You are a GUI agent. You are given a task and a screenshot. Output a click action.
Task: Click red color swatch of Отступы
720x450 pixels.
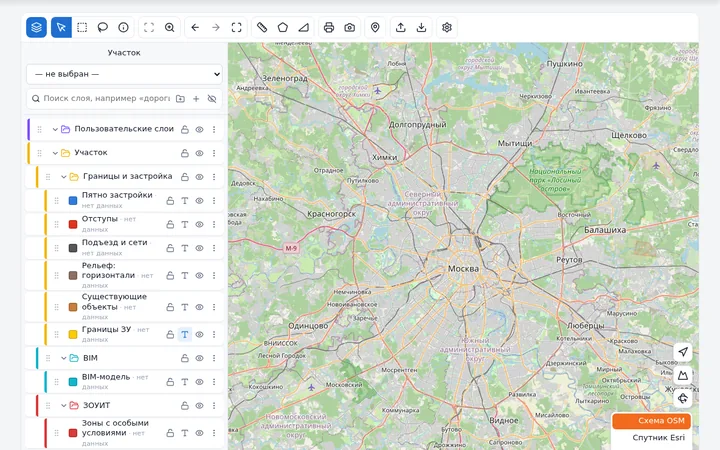click(x=73, y=225)
